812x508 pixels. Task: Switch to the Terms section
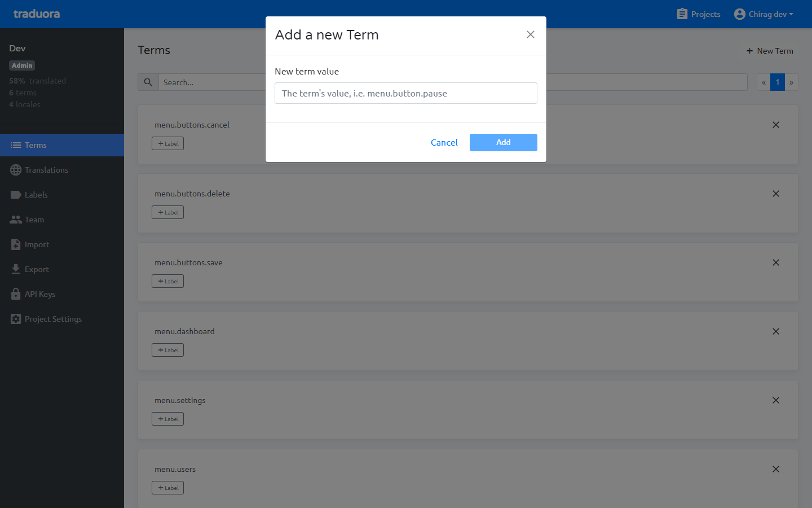[34, 145]
